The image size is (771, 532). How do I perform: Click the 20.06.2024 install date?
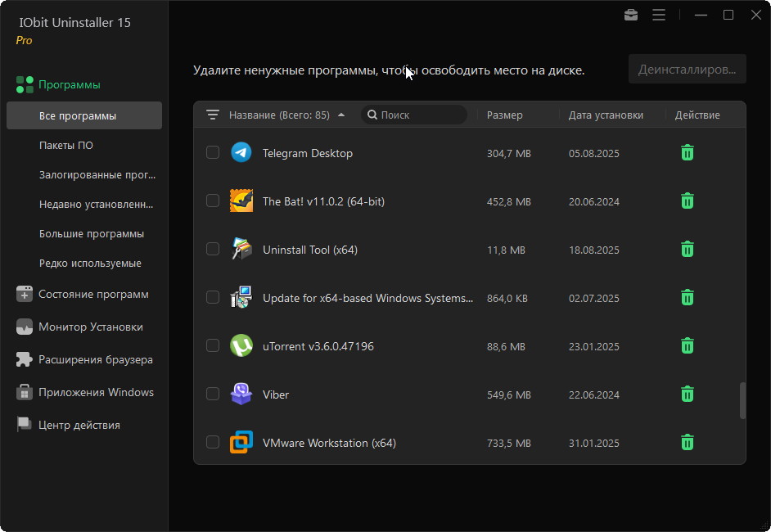coord(594,201)
